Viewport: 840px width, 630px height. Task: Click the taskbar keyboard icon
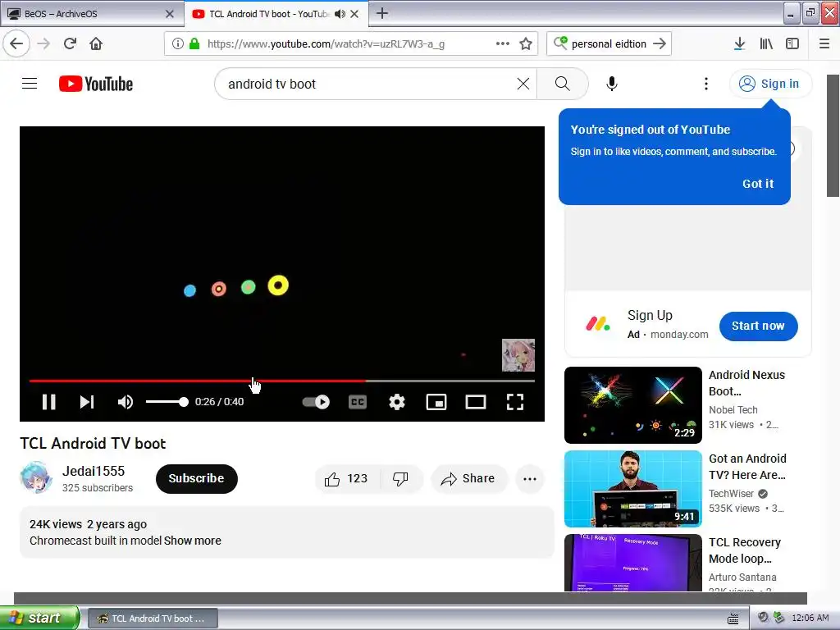click(x=733, y=619)
